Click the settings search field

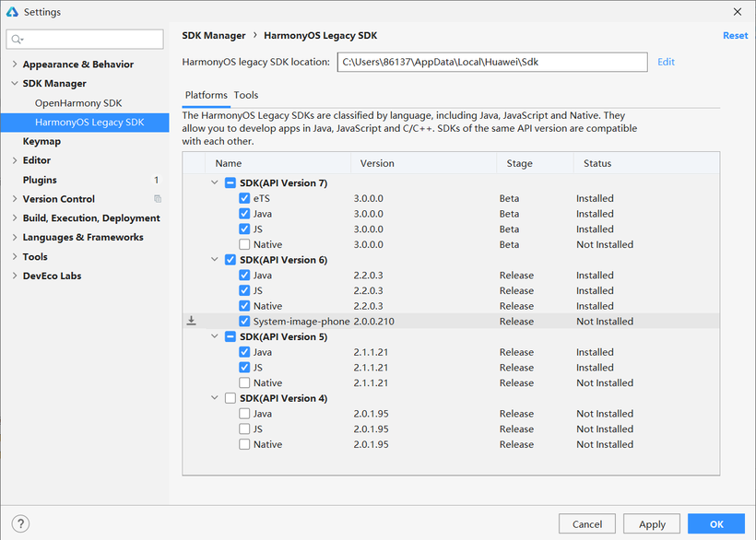(x=85, y=39)
